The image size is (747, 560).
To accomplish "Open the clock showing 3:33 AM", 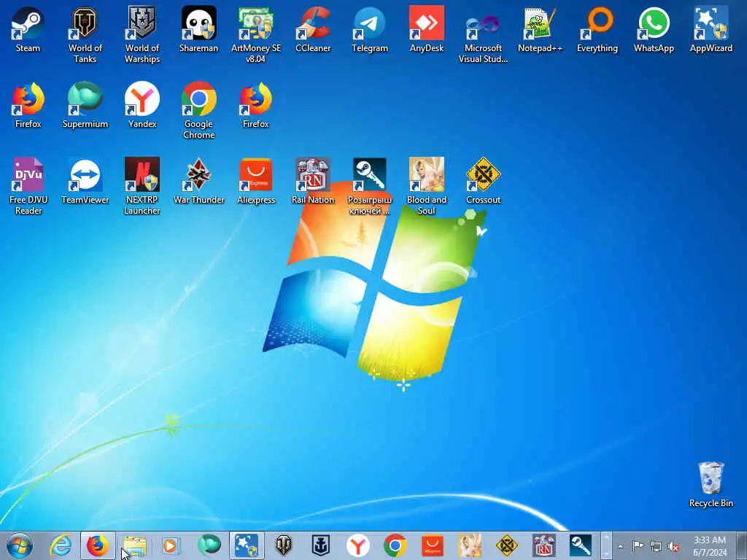I will pos(710,545).
